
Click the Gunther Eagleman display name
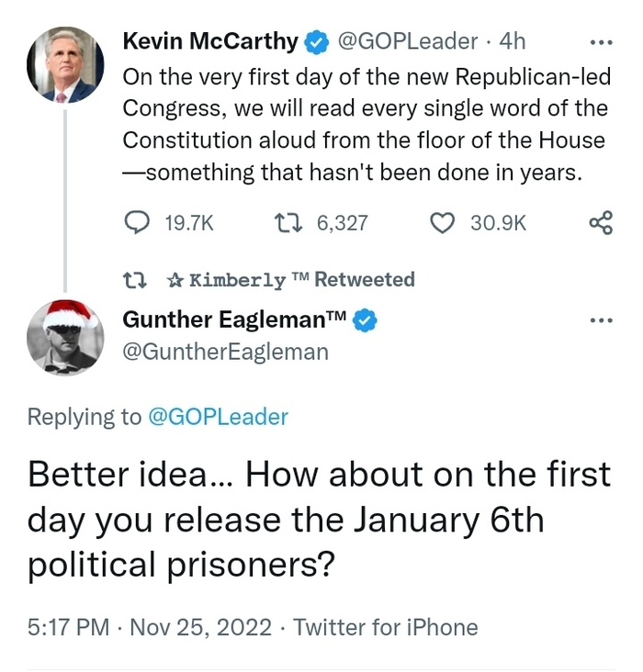(234, 319)
